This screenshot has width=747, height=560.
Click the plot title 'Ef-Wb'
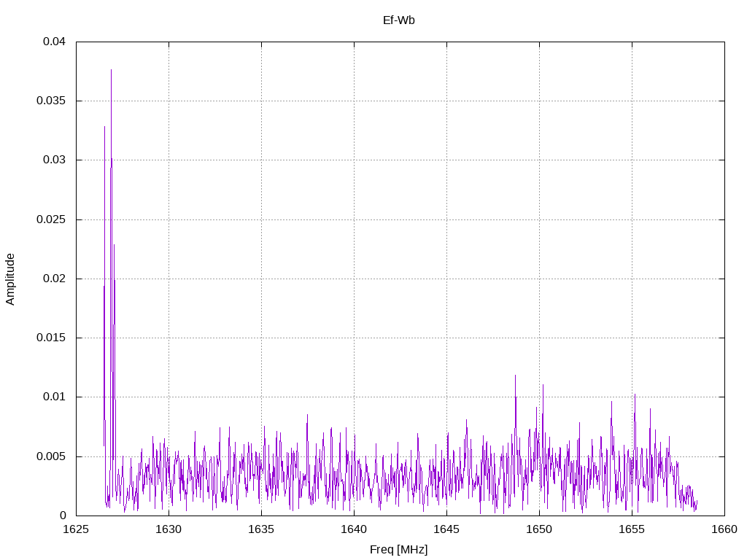399,20
